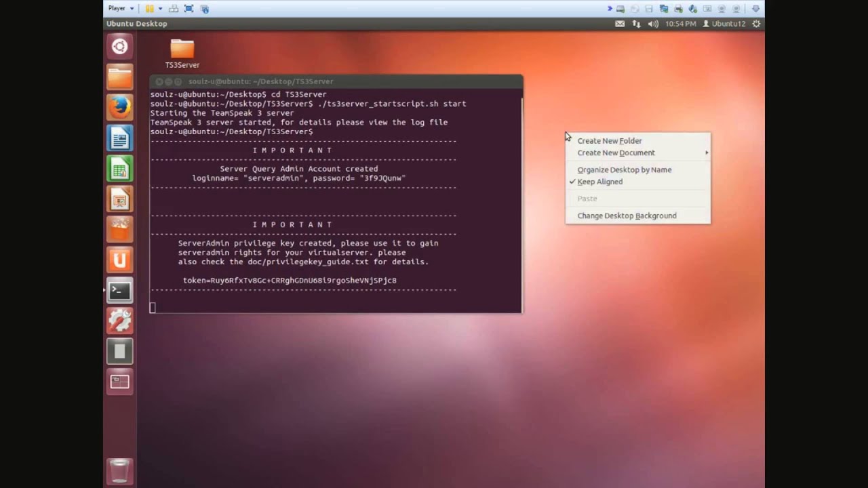Open System Settings wrench icon
Screen dimensions: 868x488
coord(119,321)
